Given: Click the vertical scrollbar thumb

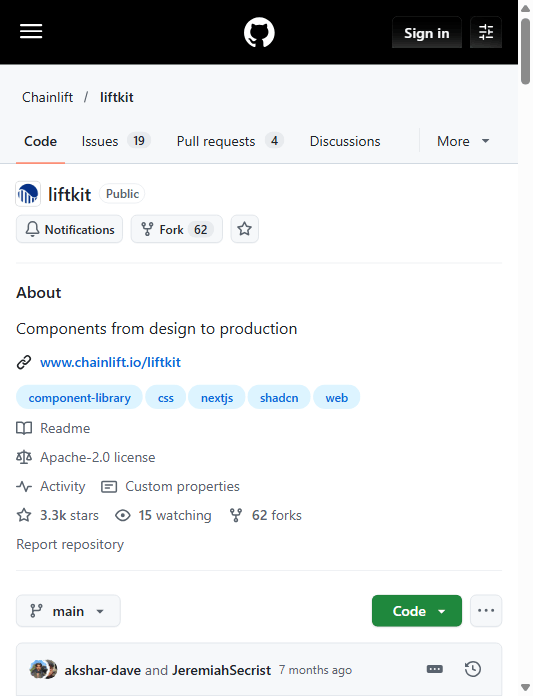Looking at the screenshot, I should [525, 51].
